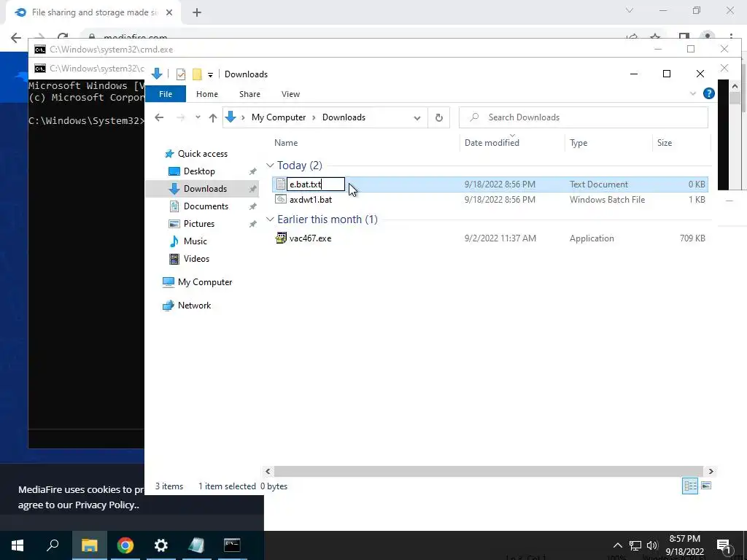The width and height of the screenshot is (747, 560).
Task: Go up one folder level
Action: [x=213, y=117]
